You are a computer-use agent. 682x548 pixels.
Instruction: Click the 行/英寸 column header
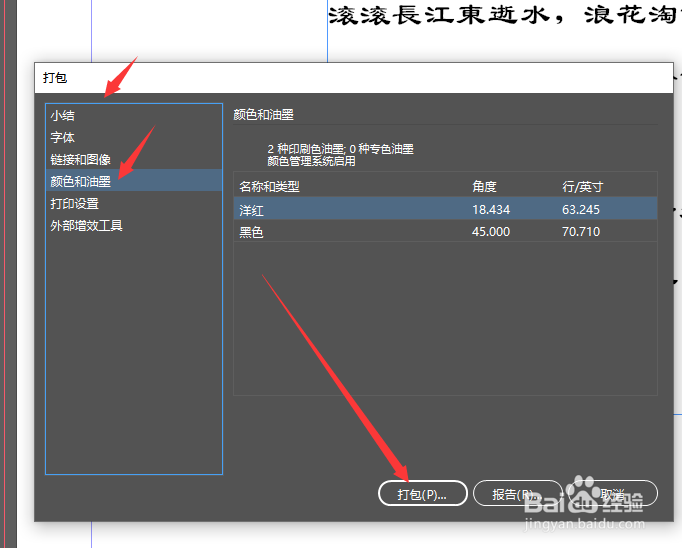pos(582,187)
